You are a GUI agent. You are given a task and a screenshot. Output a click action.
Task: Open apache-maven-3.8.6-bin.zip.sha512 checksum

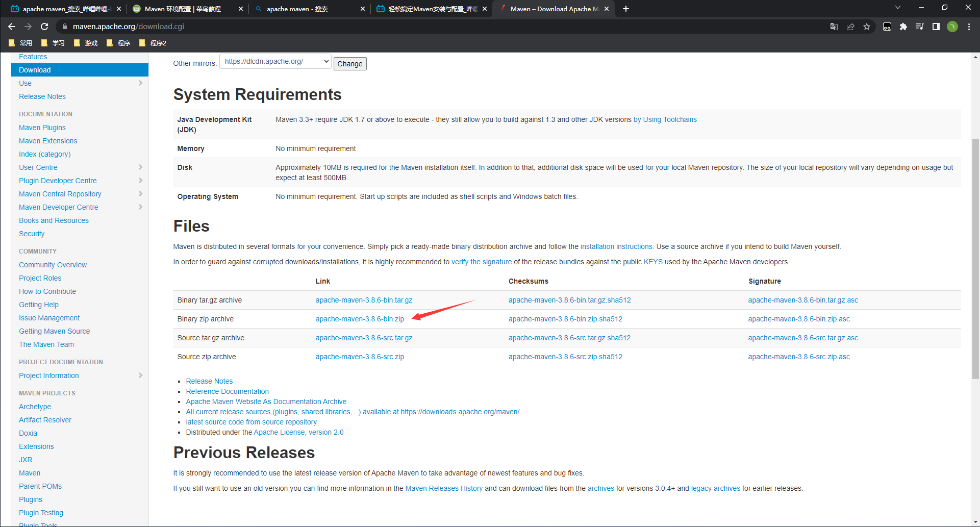tap(565, 319)
